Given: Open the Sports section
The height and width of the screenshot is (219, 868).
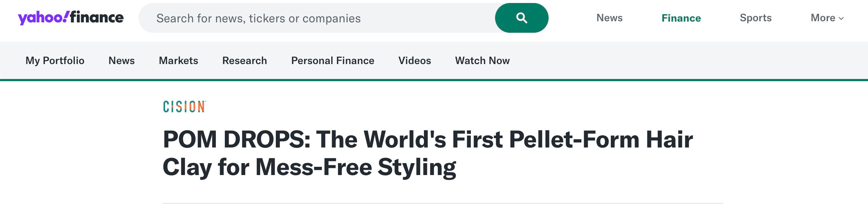Looking at the screenshot, I should tap(755, 18).
